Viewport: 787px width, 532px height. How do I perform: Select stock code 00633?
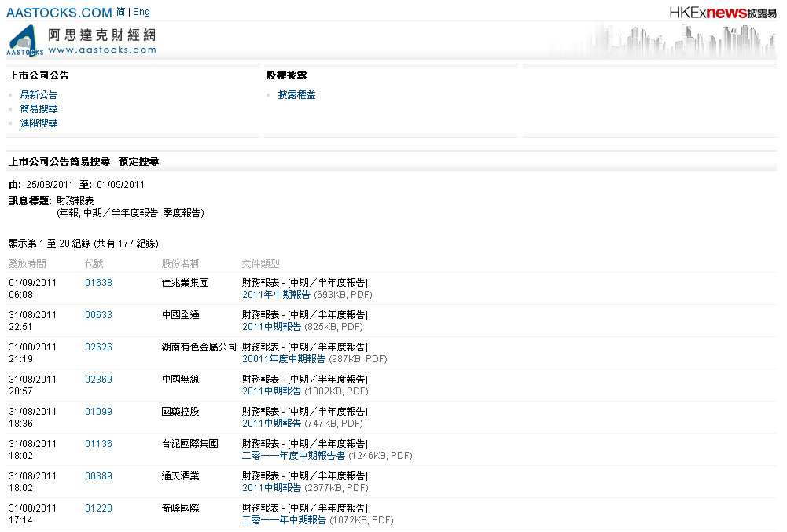98,315
